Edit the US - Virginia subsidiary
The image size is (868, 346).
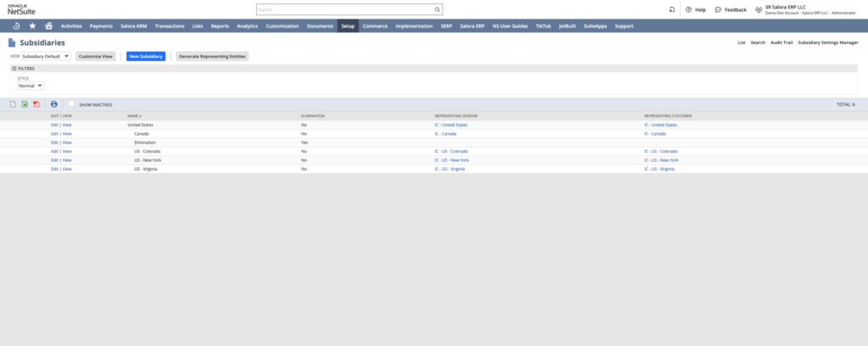[x=54, y=169]
